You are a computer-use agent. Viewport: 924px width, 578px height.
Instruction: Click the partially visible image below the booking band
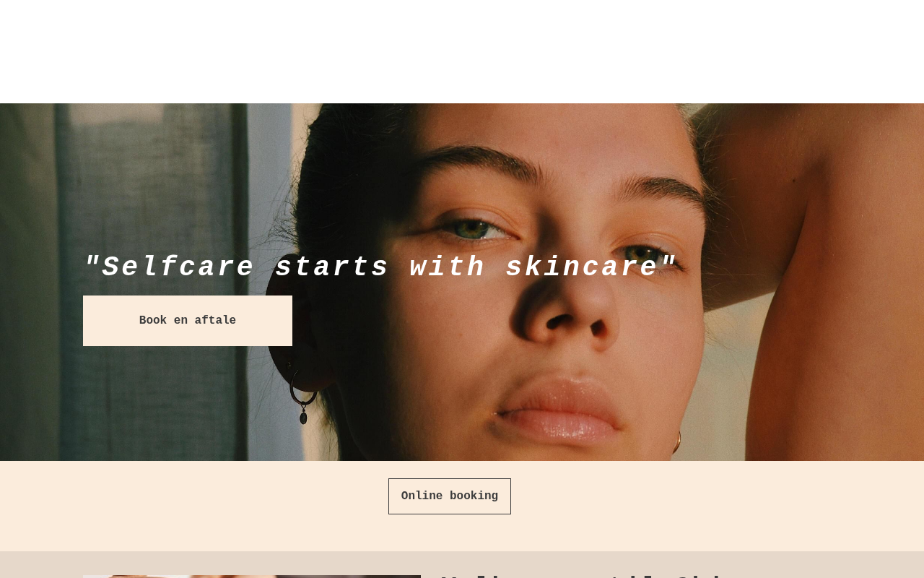click(252, 576)
